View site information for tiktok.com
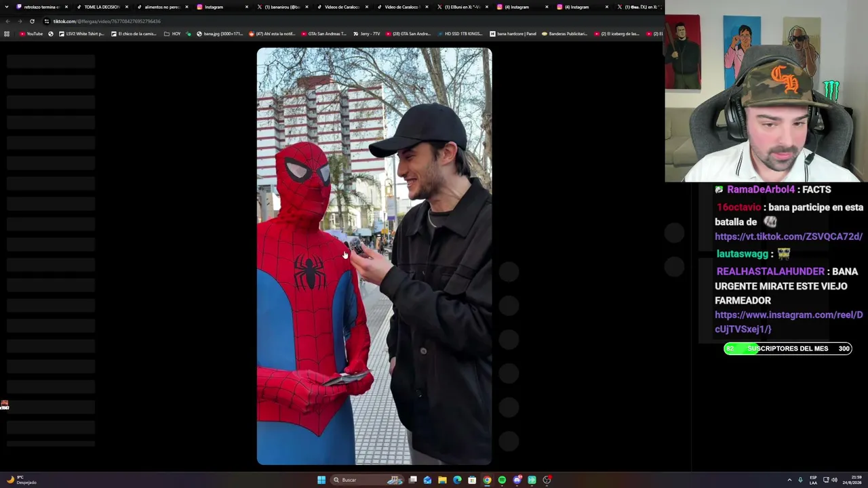 [x=46, y=21]
